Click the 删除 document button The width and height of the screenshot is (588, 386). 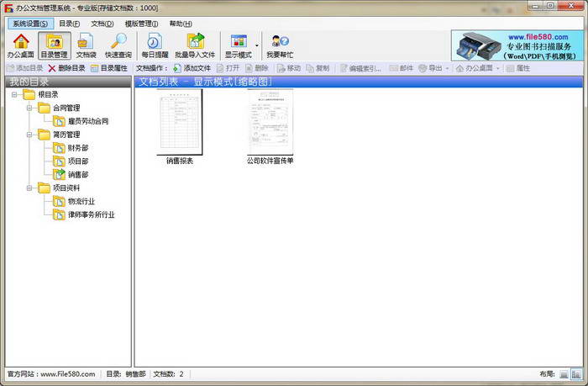pos(257,68)
